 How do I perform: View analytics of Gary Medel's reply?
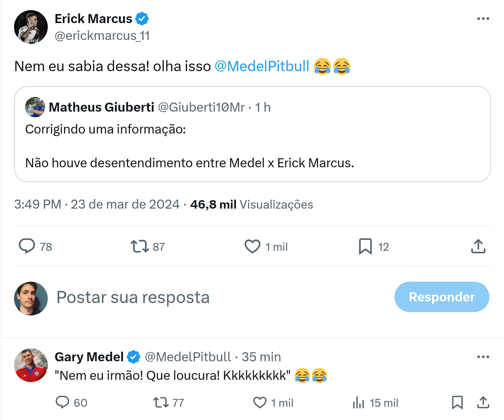pos(358,402)
